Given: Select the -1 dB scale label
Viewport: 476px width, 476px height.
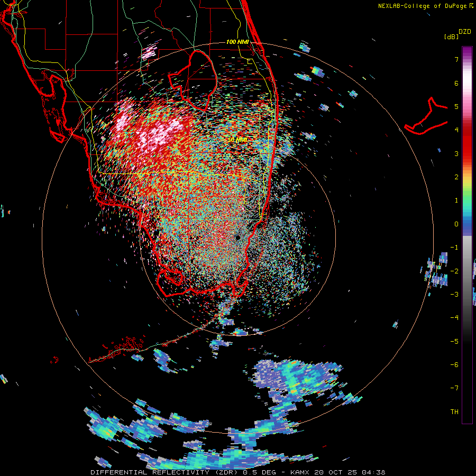Looking at the screenshot, I should (x=454, y=248).
